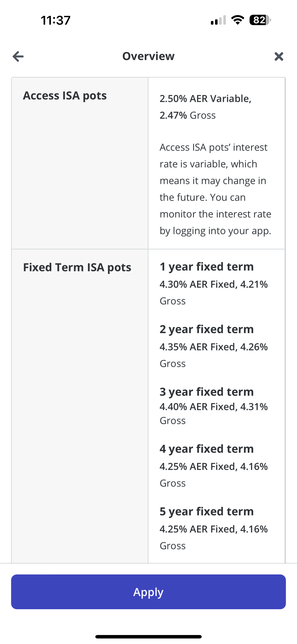Tap the 3 year fixed term heading
This screenshot has width=297, height=644.
point(207,392)
